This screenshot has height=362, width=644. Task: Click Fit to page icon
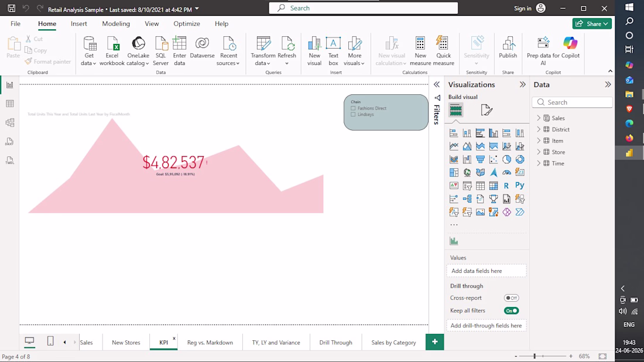602,356
